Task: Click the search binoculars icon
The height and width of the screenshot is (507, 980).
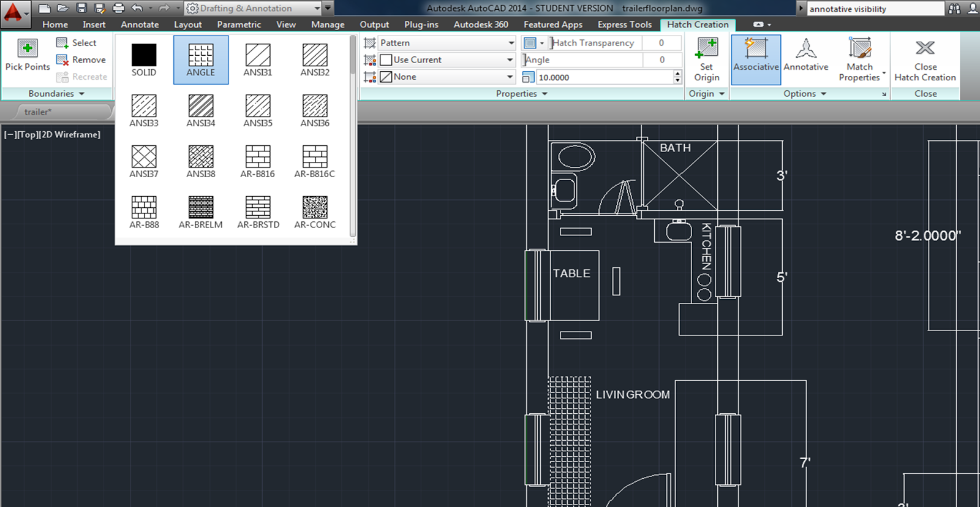Action: [x=954, y=9]
